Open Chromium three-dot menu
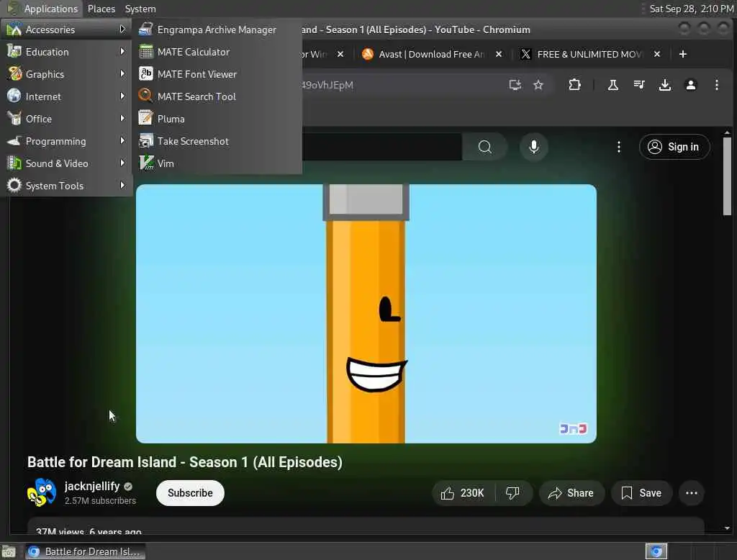Image resolution: width=737 pixels, height=560 pixels. [716, 85]
